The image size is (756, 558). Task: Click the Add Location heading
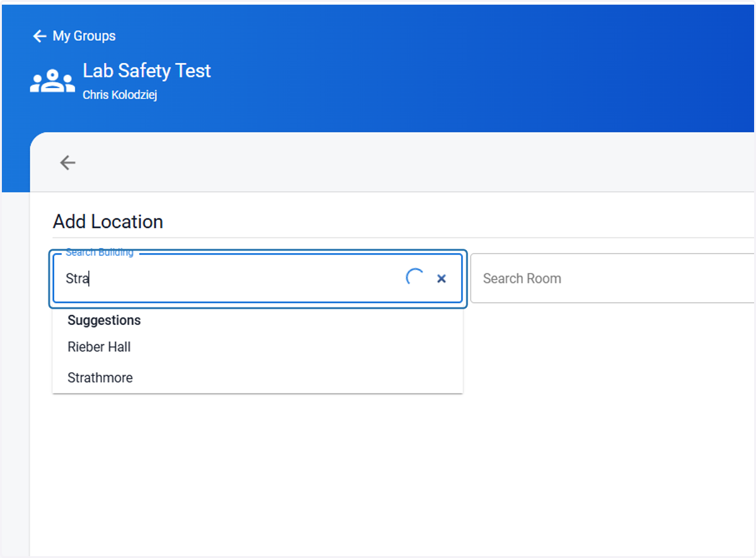[x=108, y=222]
